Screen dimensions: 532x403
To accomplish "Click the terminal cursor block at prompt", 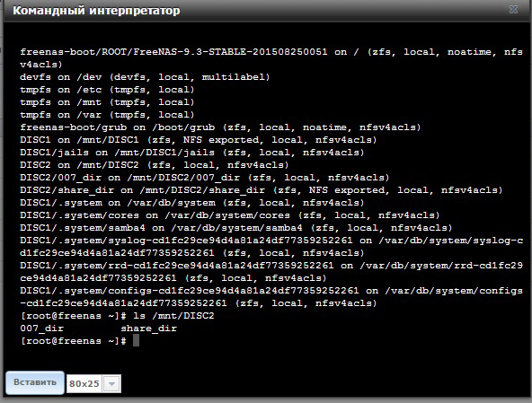I will click(136, 340).
